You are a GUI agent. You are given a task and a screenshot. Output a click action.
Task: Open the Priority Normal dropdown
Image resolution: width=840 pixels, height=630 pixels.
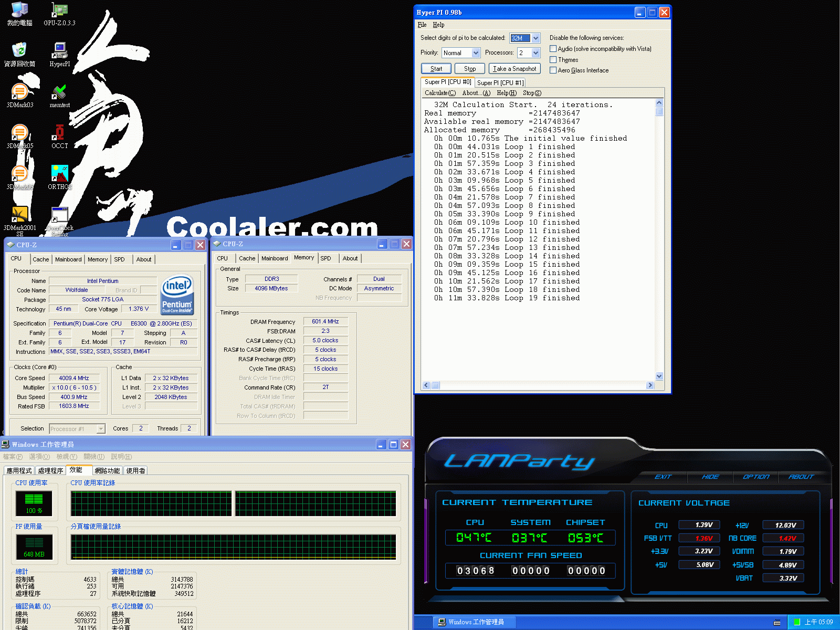tap(476, 53)
